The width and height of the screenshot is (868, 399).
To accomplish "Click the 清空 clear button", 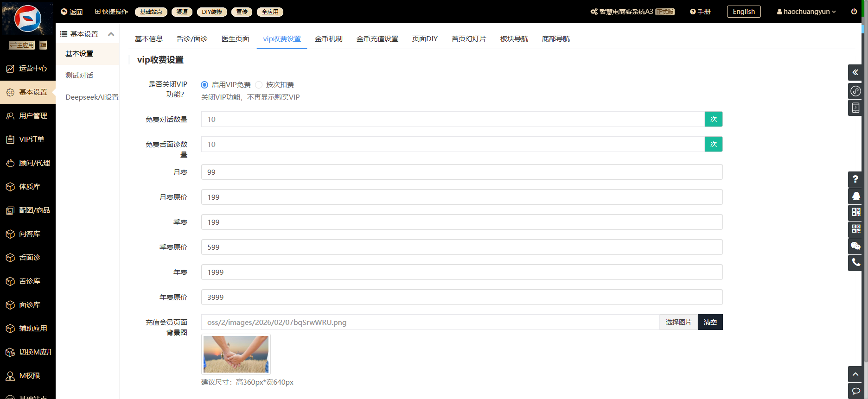I will tap(710, 322).
